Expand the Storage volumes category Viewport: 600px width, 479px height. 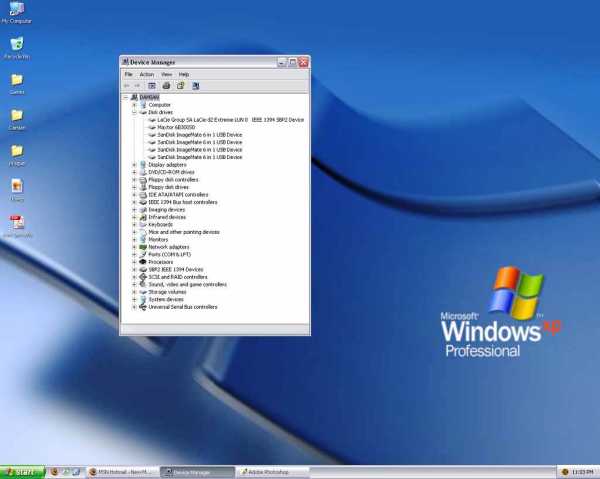click(134, 292)
